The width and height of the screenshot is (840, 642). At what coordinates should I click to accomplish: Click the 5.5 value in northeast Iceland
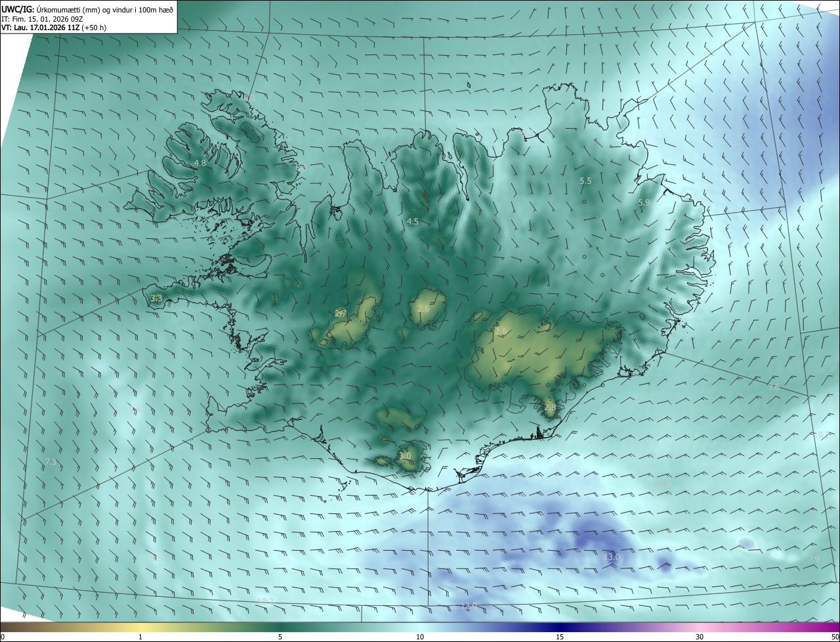tap(585, 181)
